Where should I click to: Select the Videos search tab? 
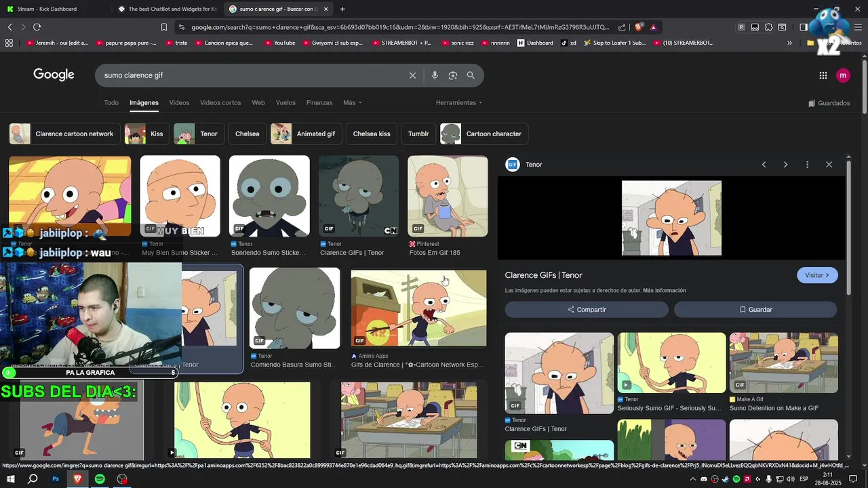(x=179, y=103)
